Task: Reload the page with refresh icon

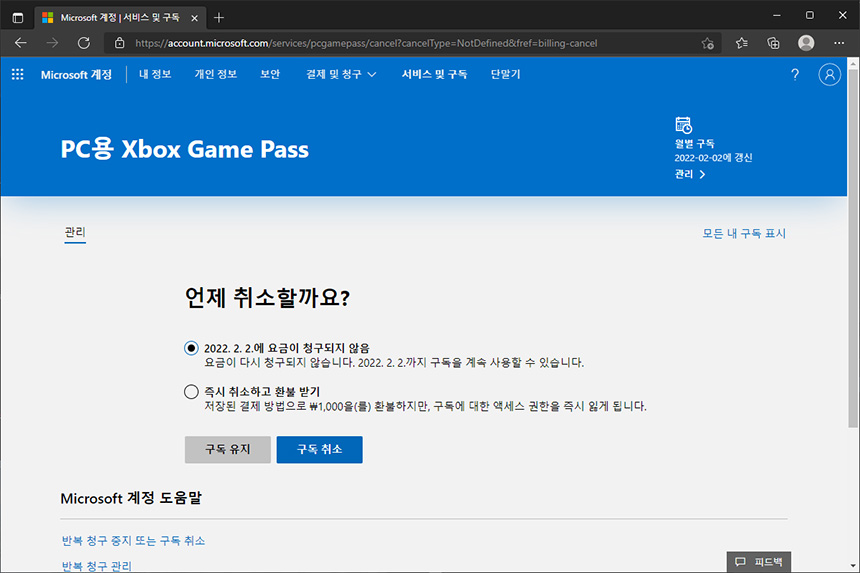Action: pos(83,43)
